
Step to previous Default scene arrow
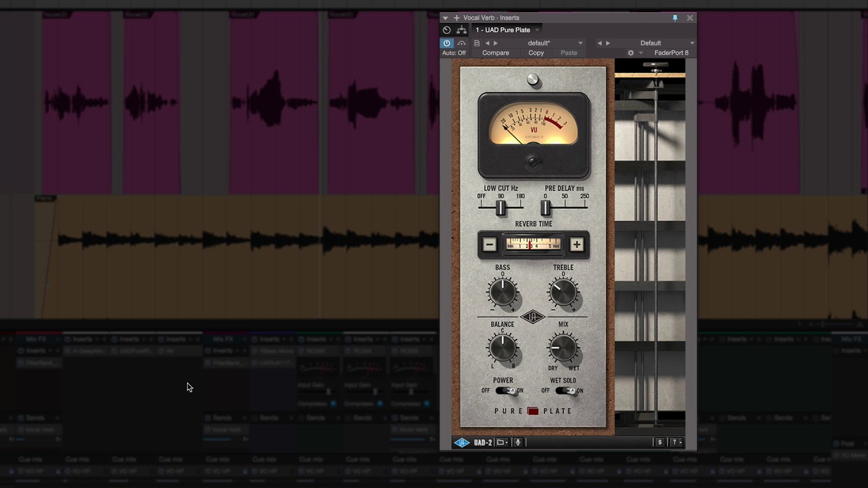(x=599, y=43)
